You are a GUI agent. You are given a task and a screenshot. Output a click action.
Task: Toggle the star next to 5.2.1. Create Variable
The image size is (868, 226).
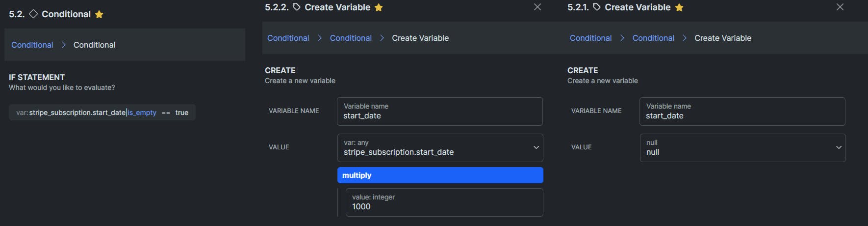(679, 7)
